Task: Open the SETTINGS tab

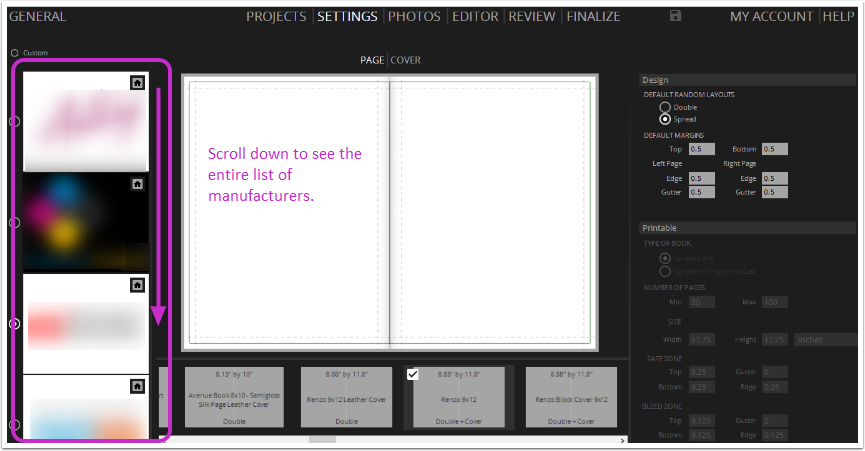Action: pos(347,17)
